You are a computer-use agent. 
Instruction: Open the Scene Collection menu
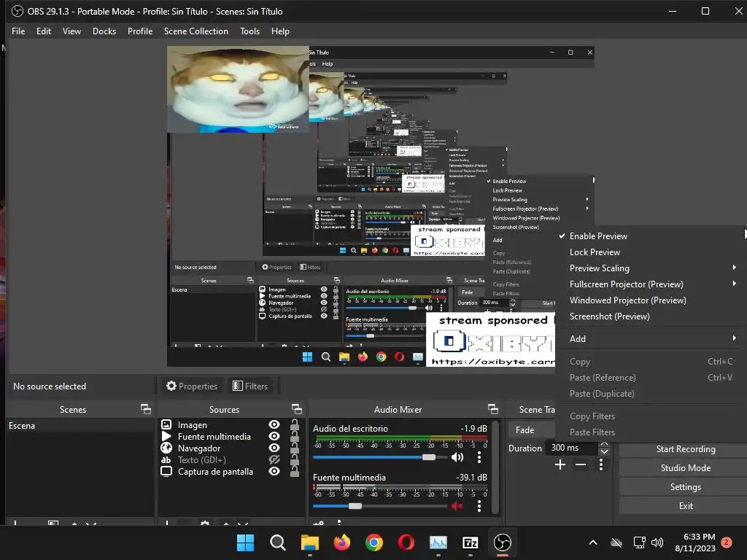pyautogui.click(x=196, y=31)
